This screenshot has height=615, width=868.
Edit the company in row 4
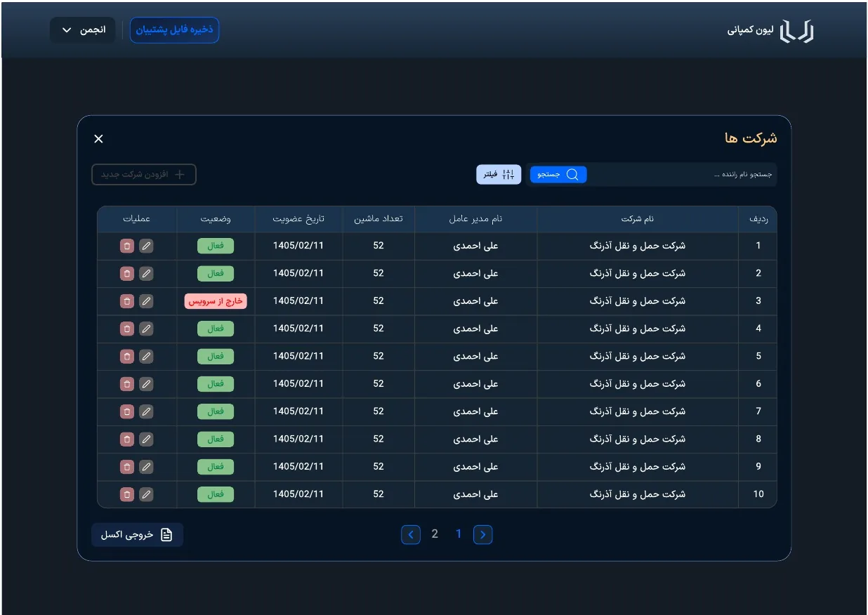point(146,328)
